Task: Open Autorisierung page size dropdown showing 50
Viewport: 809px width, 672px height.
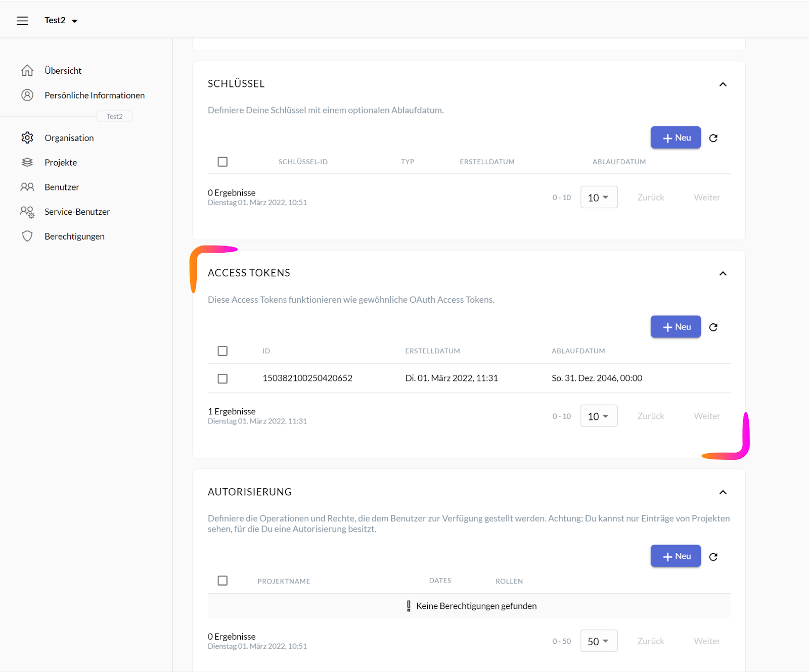Action: (599, 641)
